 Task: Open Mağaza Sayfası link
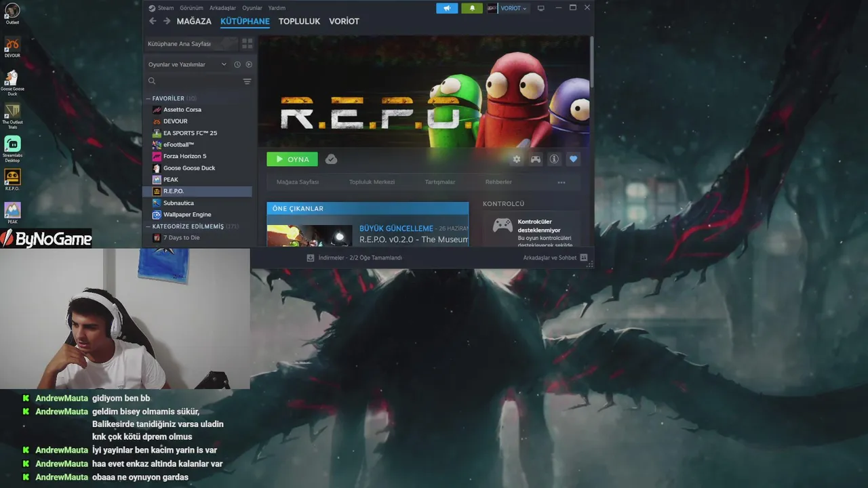click(x=298, y=182)
